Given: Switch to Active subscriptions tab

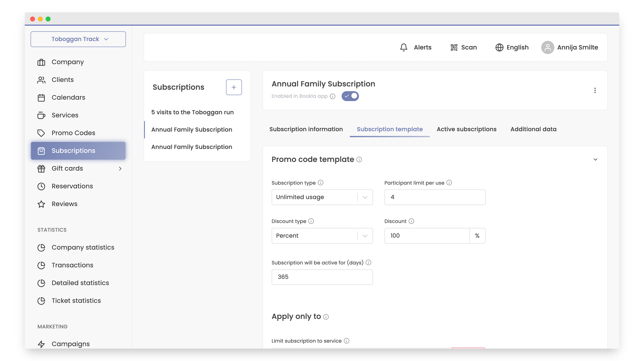Looking at the screenshot, I should click(466, 129).
